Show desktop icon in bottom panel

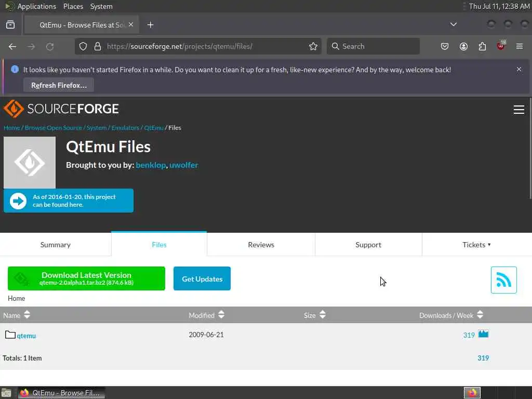6,393
